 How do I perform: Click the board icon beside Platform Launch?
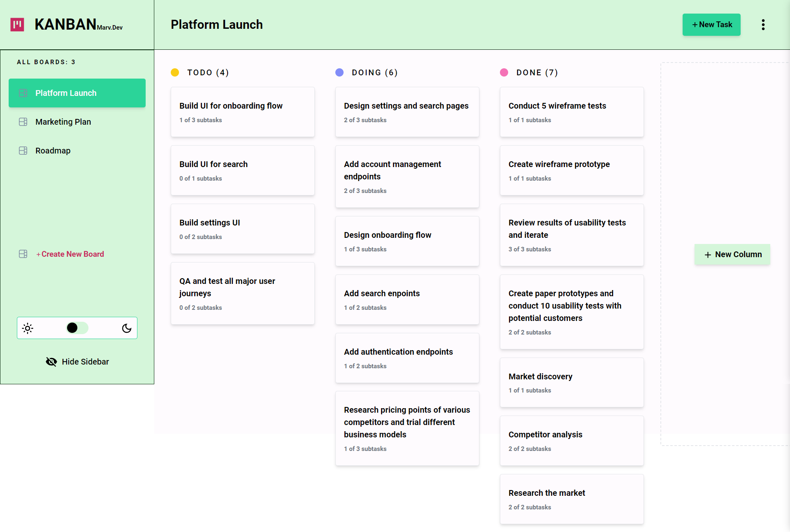23,93
